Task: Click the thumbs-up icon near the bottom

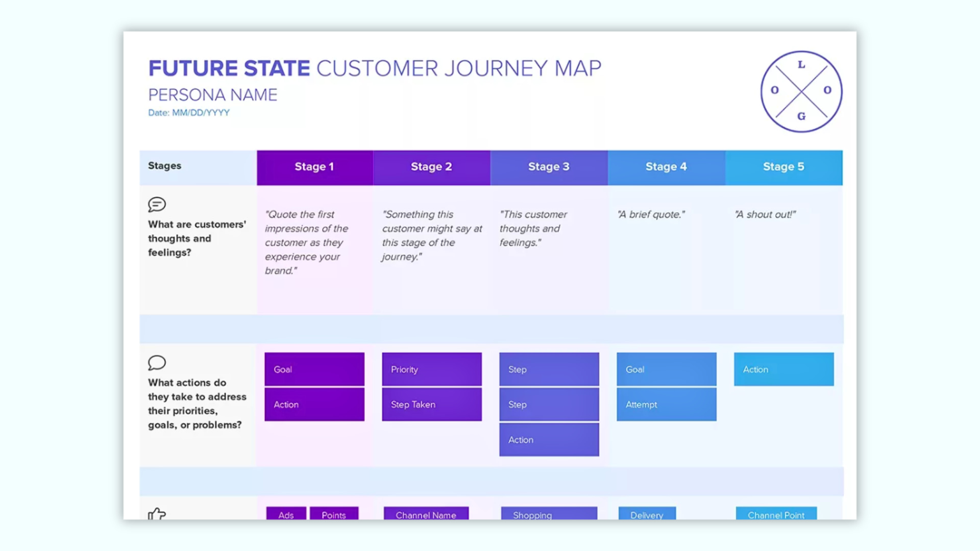Action: tap(157, 513)
